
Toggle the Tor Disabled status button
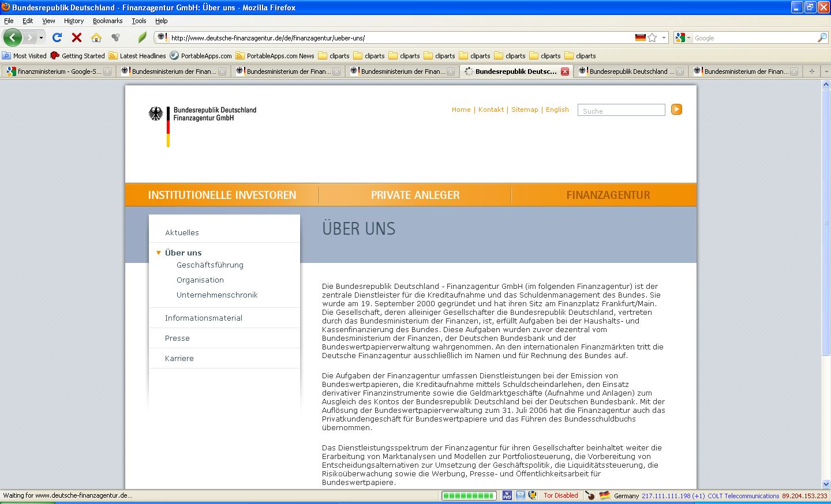pyautogui.click(x=560, y=495)
